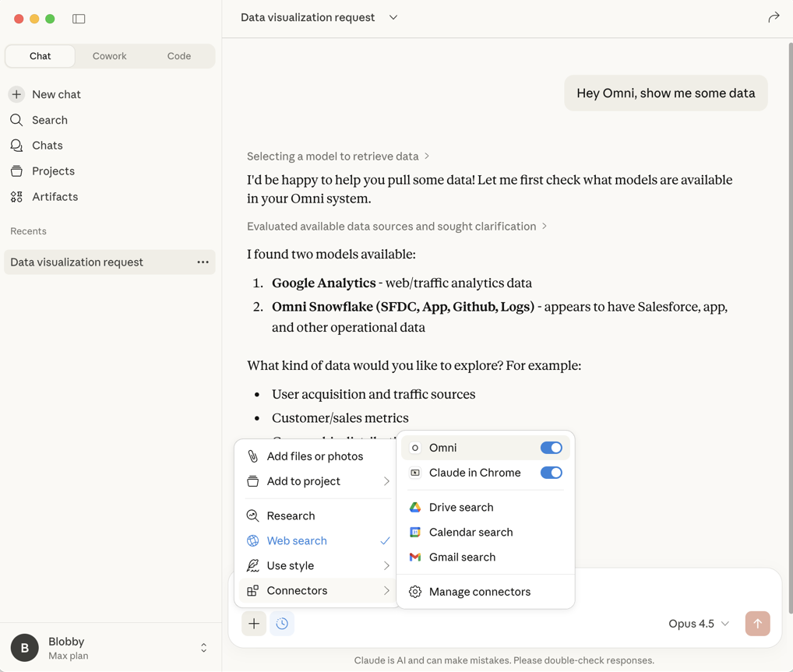The image size is (793, 672).
Task: Click the conversation vertical scrollbar
Action: click(x=790, y=329)
